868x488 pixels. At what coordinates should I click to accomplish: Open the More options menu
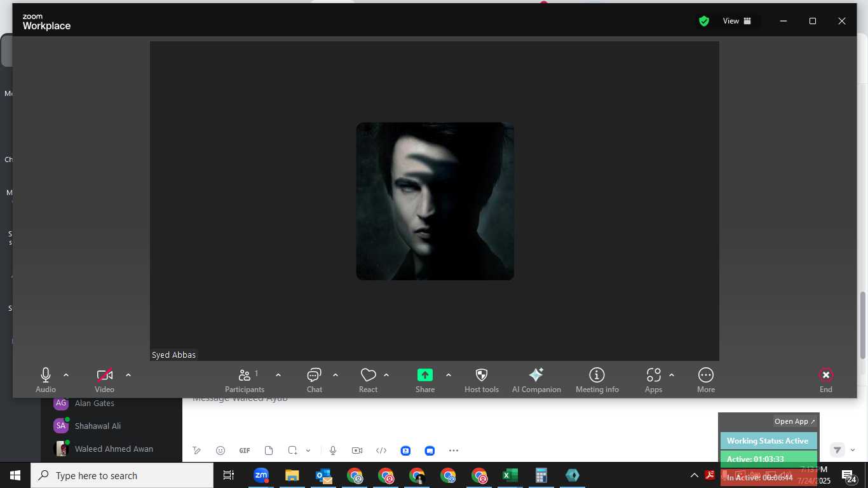point(706,380)
